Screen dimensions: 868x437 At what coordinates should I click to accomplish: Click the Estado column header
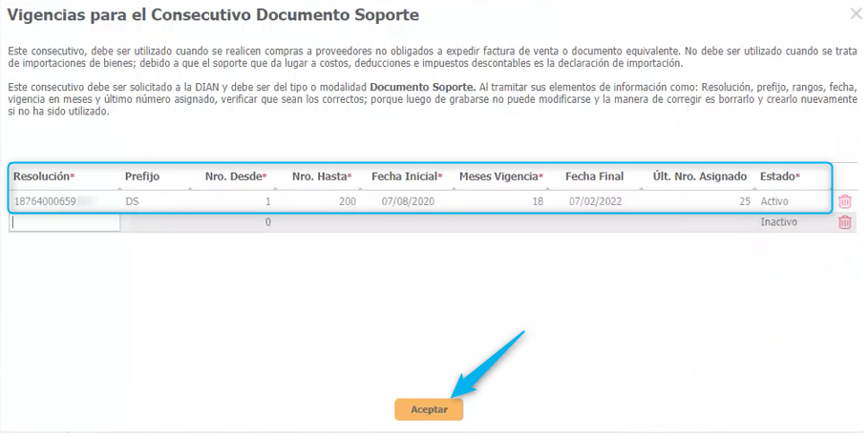click(779, 177)
